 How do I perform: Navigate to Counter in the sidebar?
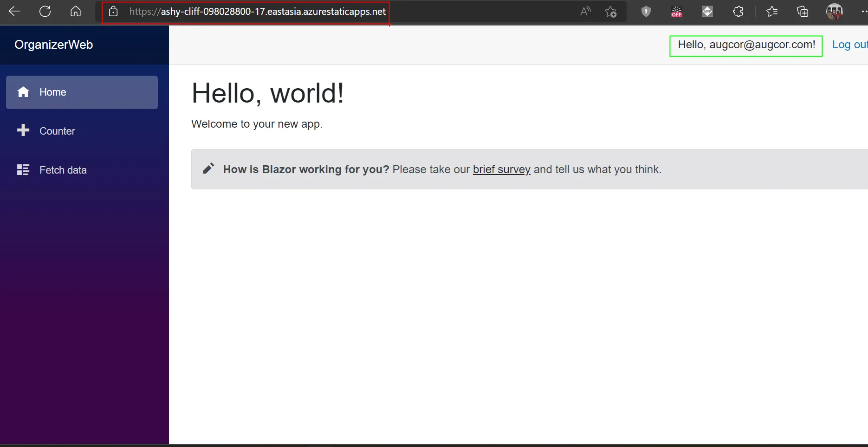tap(57, 131)
